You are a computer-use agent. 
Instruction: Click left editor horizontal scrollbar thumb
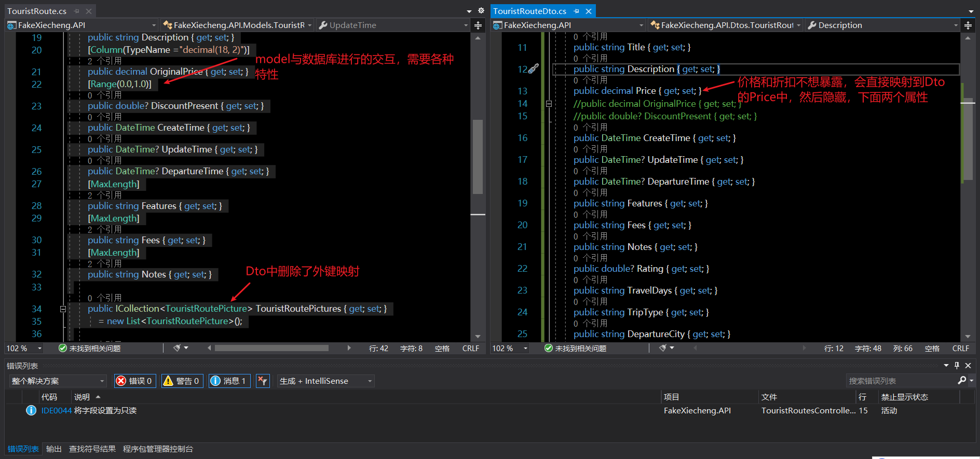[x=271, y=348]
